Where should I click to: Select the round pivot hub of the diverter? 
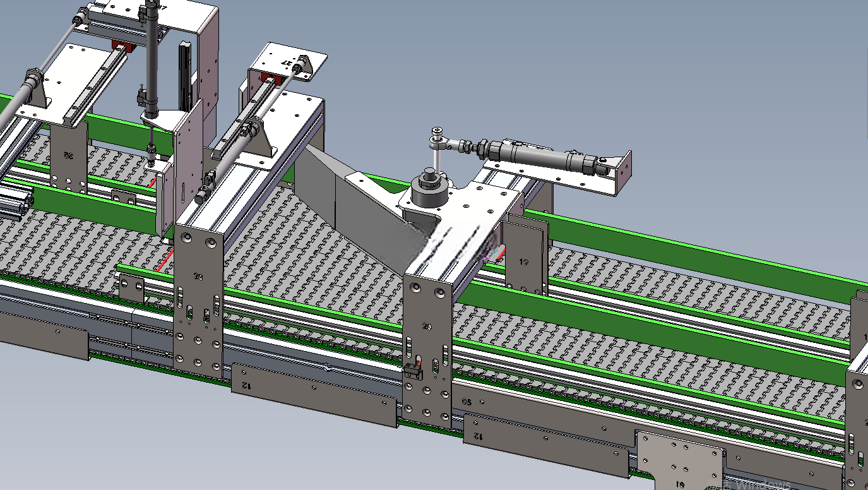coord(429,188)
